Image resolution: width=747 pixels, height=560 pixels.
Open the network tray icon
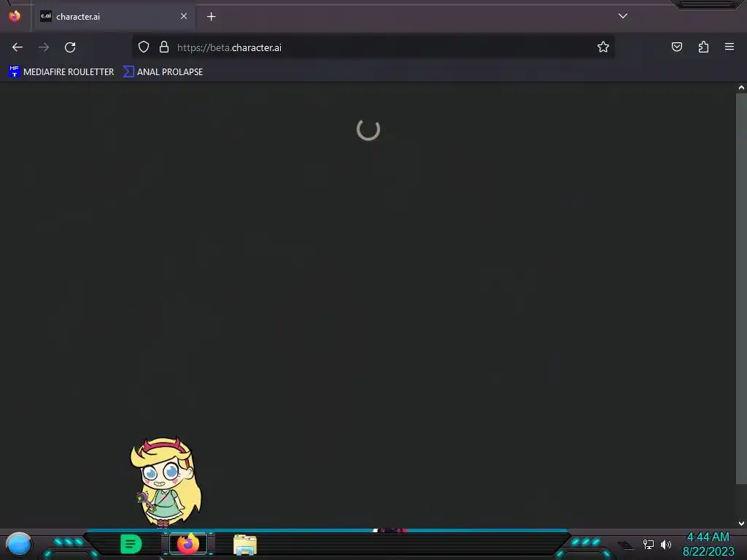(x=649, y=544)
